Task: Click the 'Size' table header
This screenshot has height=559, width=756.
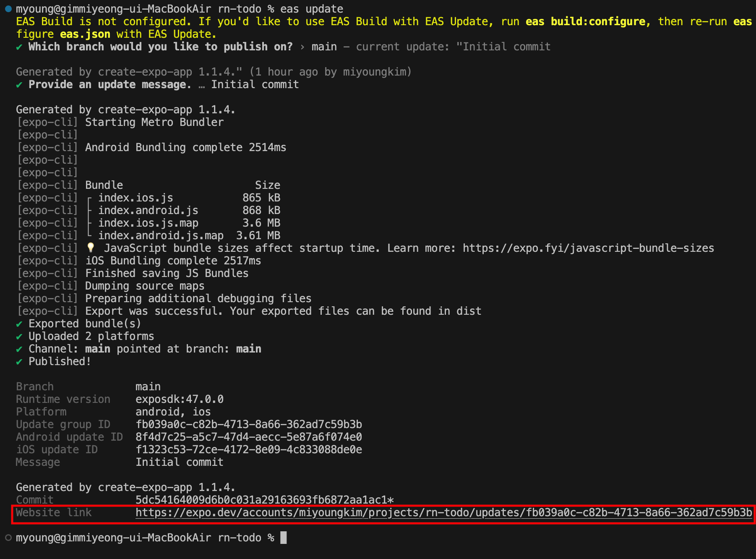Action: [x=268, y=185]
